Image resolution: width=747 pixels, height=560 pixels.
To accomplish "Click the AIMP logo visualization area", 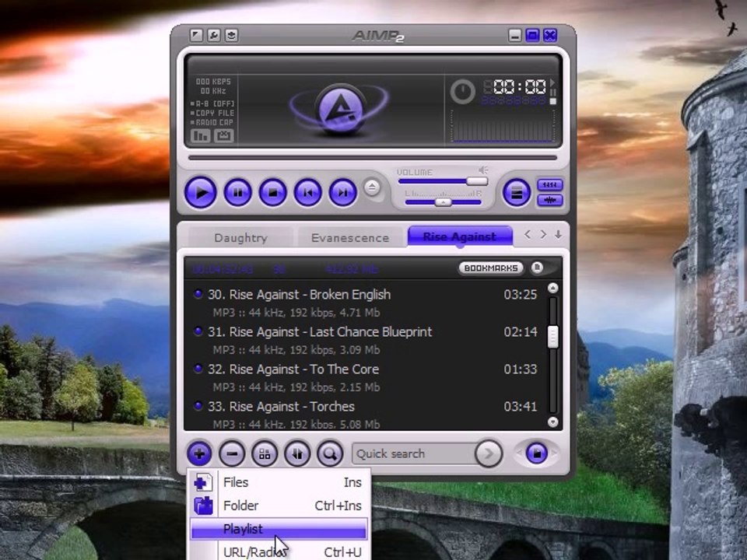I will coord(339,109).
